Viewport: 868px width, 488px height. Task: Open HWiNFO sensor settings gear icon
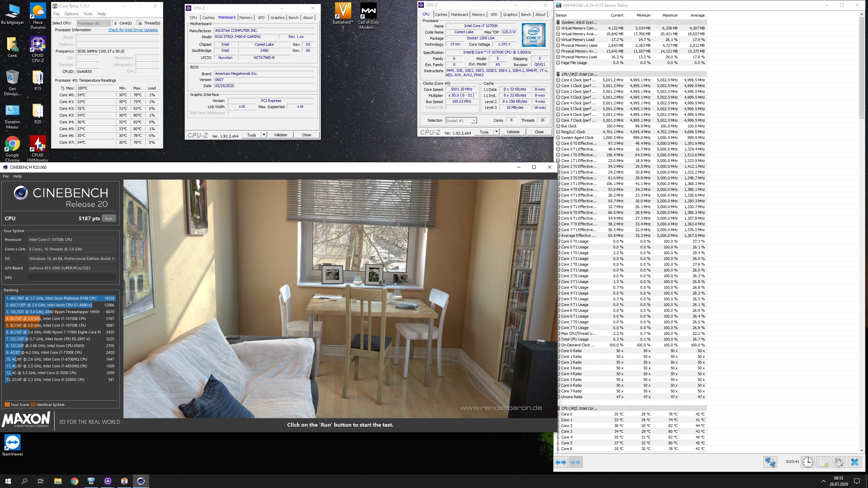pyautogui.click(x=839, y=462)
